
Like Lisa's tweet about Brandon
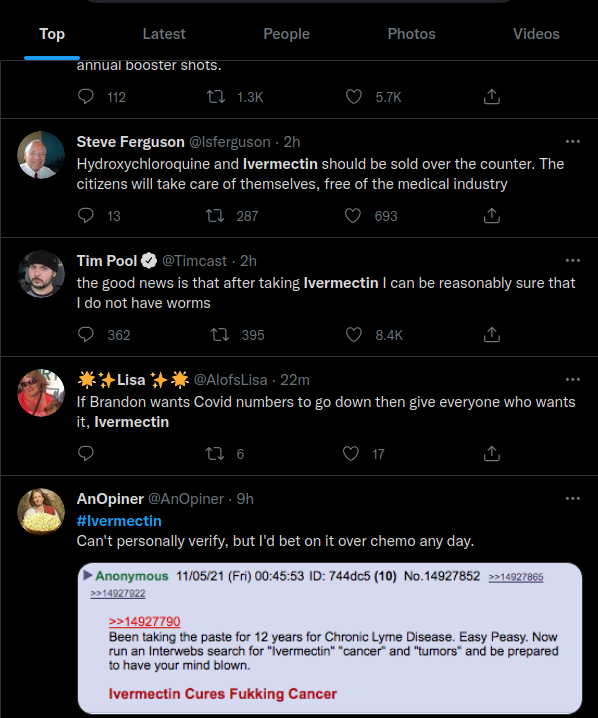point(351,453)
